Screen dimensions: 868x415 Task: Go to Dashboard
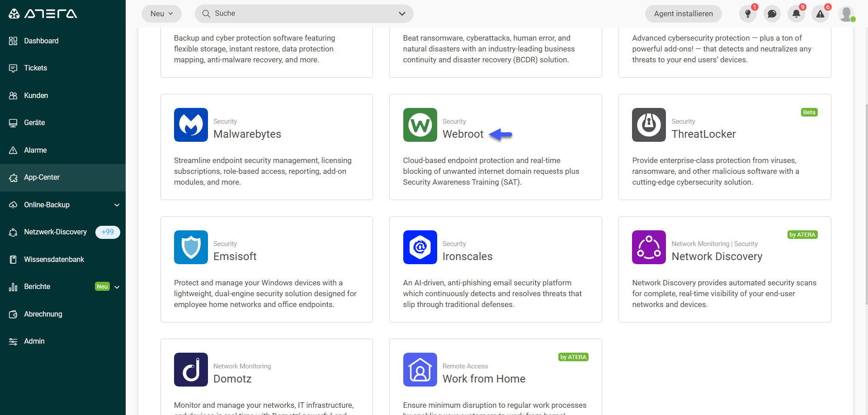tap(41, 41)
